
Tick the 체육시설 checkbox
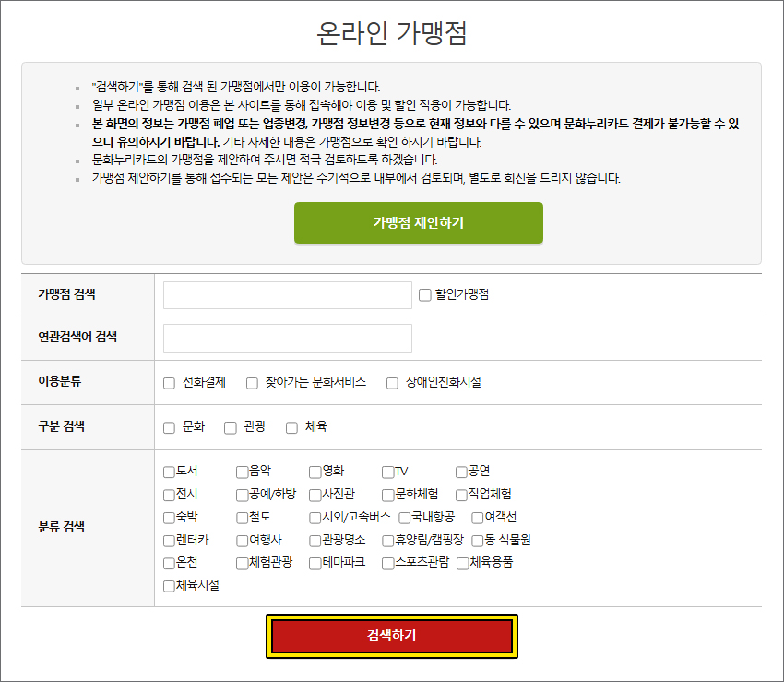click(x=169, y=586)
